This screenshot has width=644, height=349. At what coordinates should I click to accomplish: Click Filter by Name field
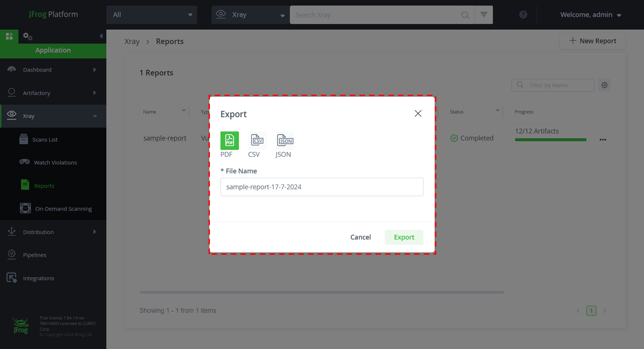click(x=553, y=85)
